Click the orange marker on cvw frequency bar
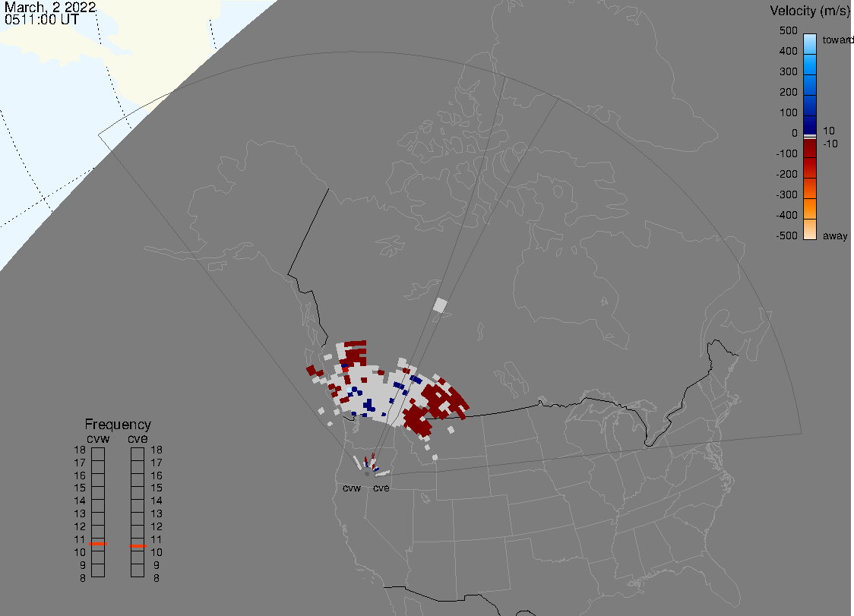 point(98,544)
